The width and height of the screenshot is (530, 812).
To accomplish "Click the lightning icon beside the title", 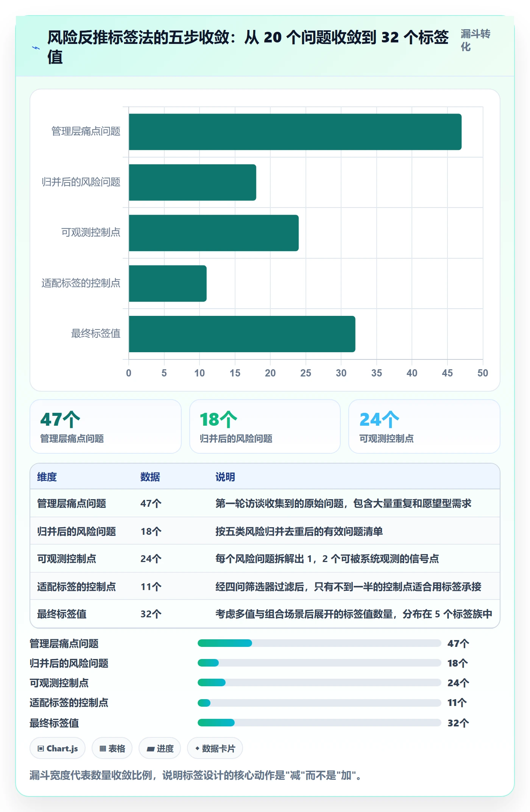I will pyautogui.click(x=36, y=48).
